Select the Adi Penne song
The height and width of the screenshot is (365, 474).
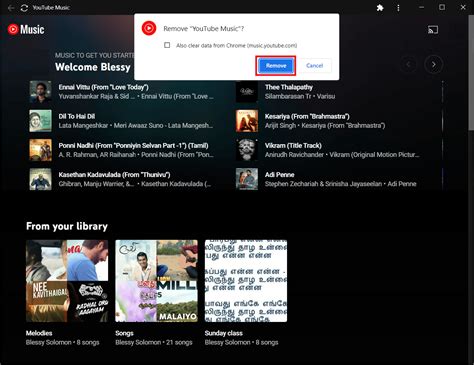point(280,175)
